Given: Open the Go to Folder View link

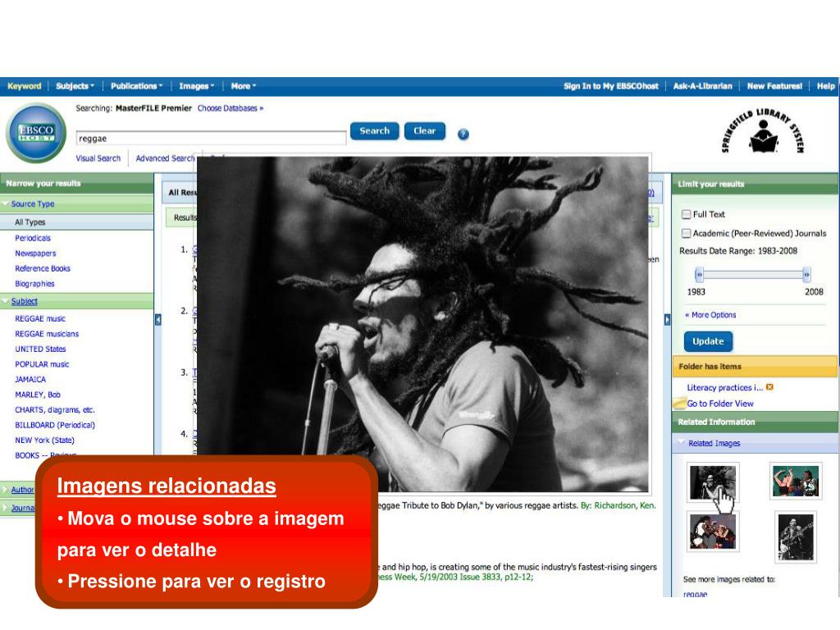Looking at the screenshot, I should pos(720,404).
